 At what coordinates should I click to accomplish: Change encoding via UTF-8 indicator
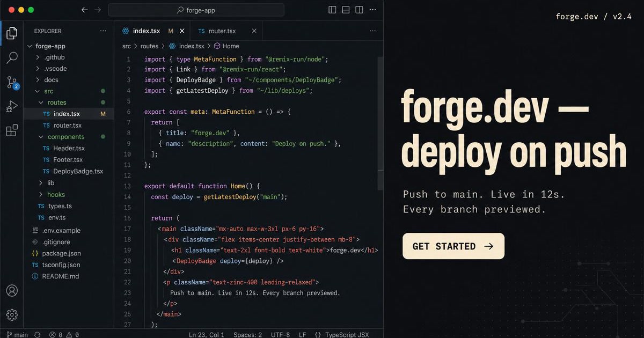pyautogui.click(x=281, y=334)
